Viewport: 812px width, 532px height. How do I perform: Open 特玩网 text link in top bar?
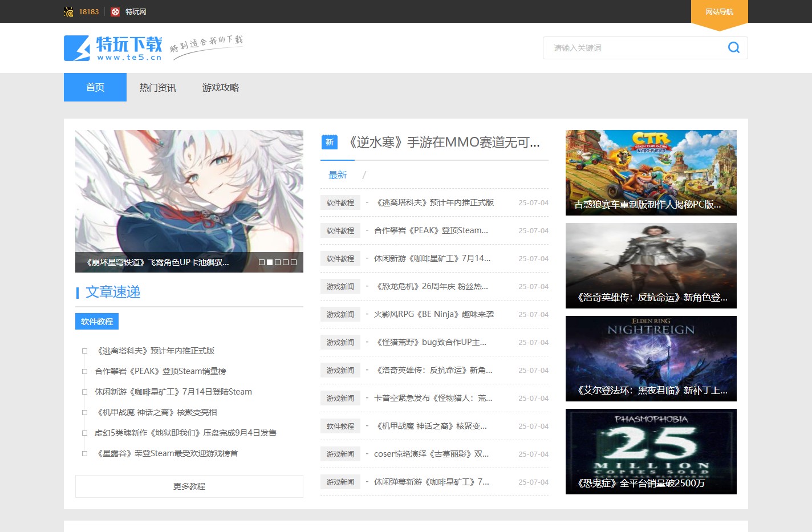pyautogui.click(x=136, y=11)
